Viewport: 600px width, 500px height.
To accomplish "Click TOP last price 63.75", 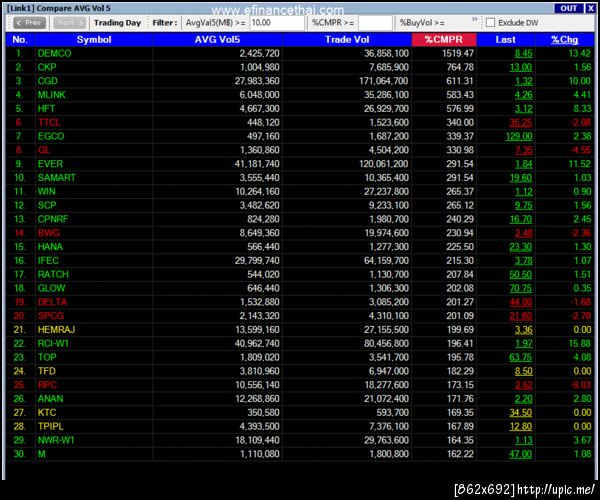I will (x=521, y=357).
